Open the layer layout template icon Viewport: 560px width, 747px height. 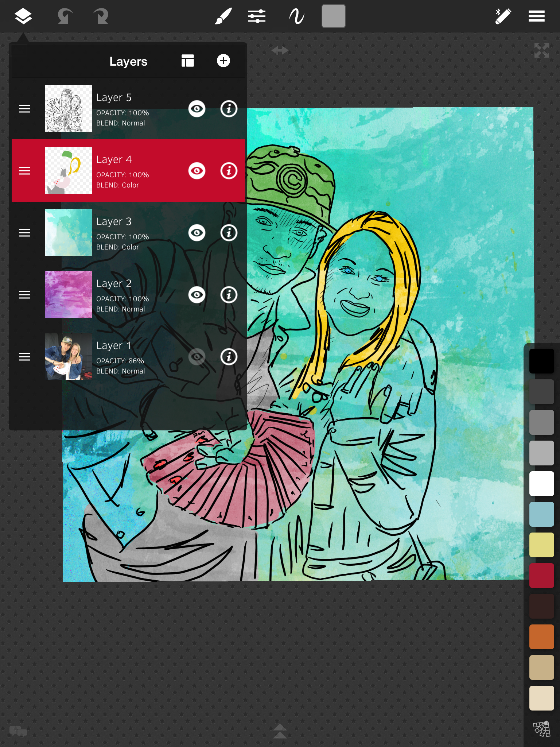tap(188, 61)
